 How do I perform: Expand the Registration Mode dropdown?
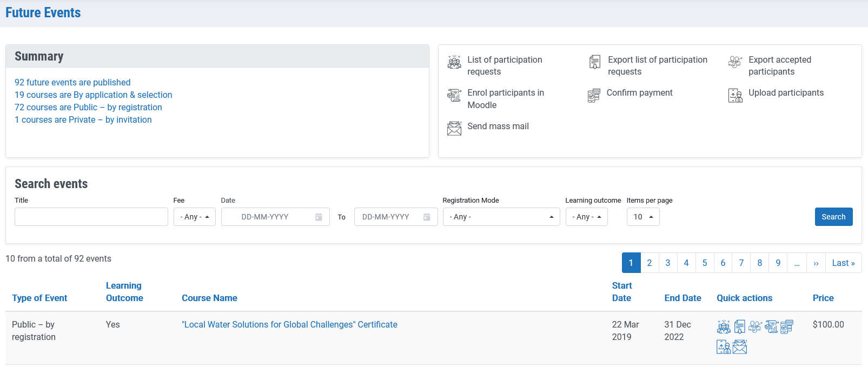coord(501,217)
